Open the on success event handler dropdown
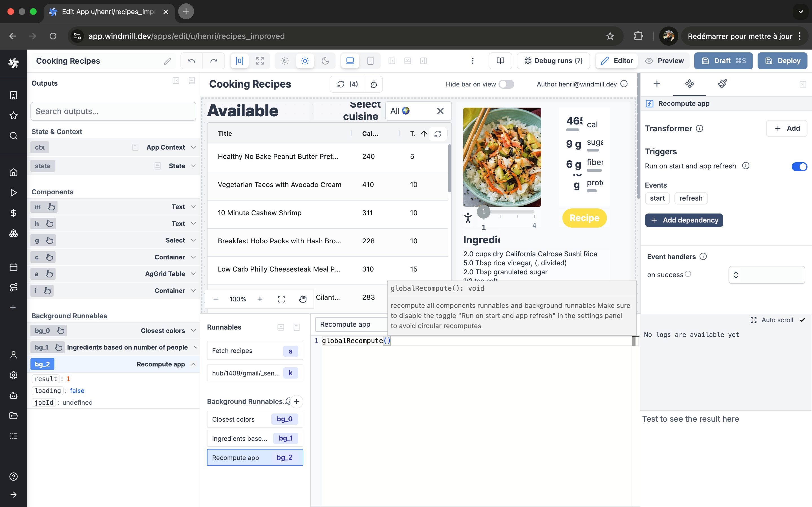Screen dimensions: 812x507 point(766,275)
